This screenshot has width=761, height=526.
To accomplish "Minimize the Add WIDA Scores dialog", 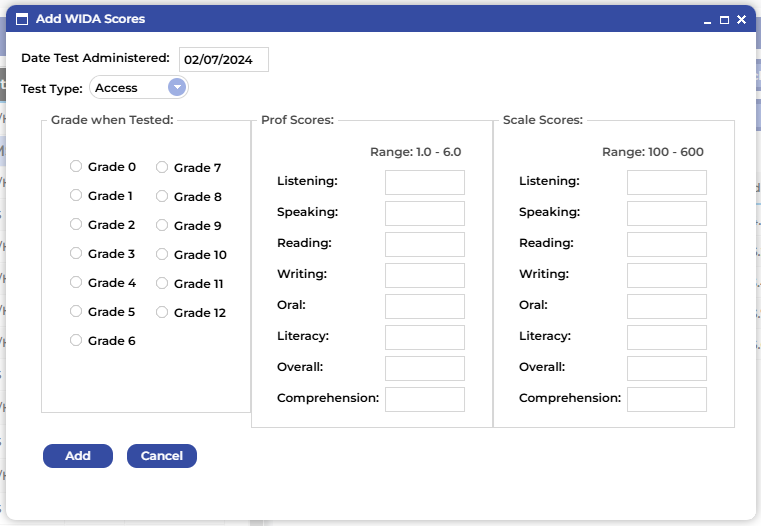I will (x=708, y=20).
